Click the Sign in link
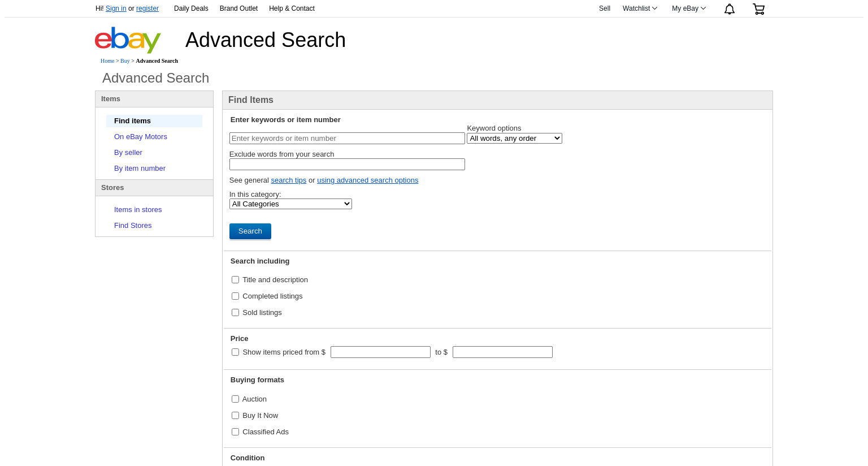This screenshot has height=466, width=868. pyautogui.click(x=116, y=8)
